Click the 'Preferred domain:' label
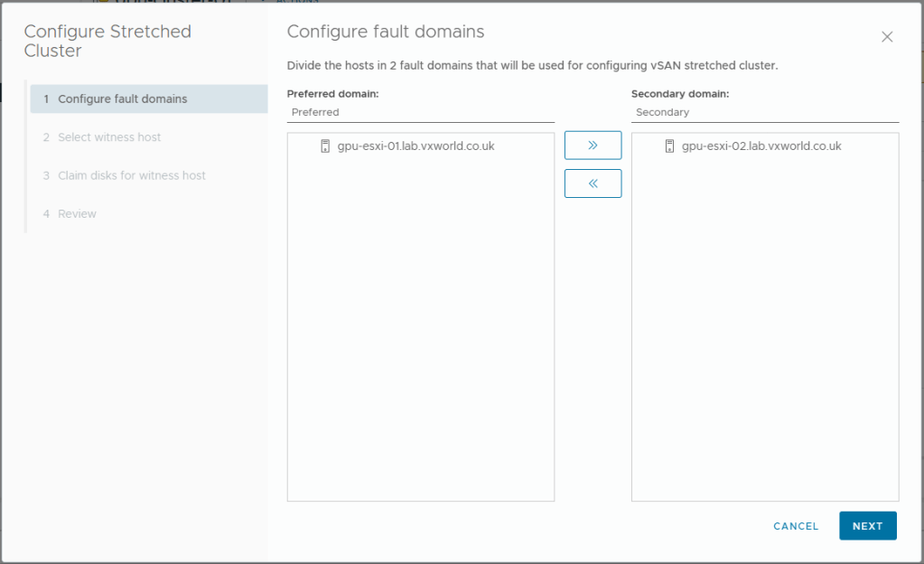This screenshot has height=564, width=924. click(x=332, y=94)
